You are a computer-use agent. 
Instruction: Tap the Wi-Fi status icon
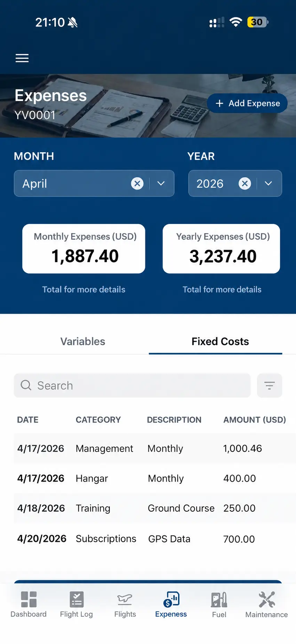236,22
